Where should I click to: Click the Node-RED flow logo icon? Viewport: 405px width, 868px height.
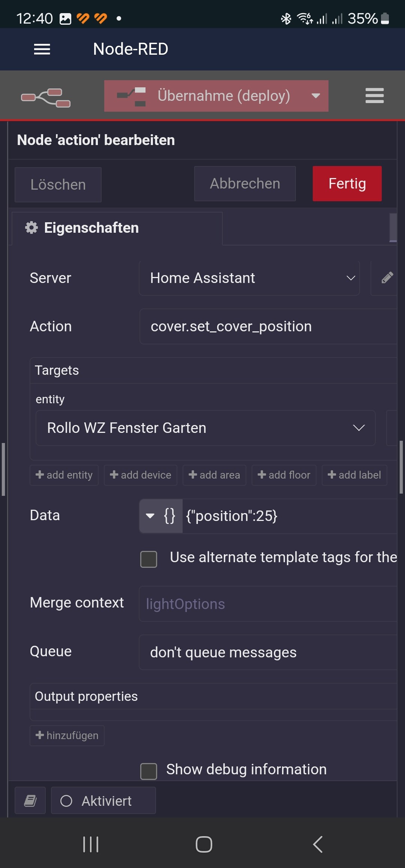(46, 97)
